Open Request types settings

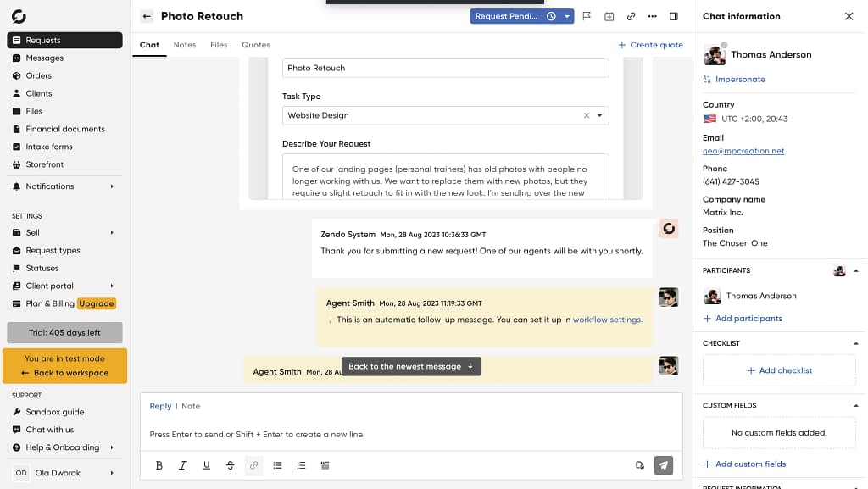pyautogui.click(x=64, y=250)
